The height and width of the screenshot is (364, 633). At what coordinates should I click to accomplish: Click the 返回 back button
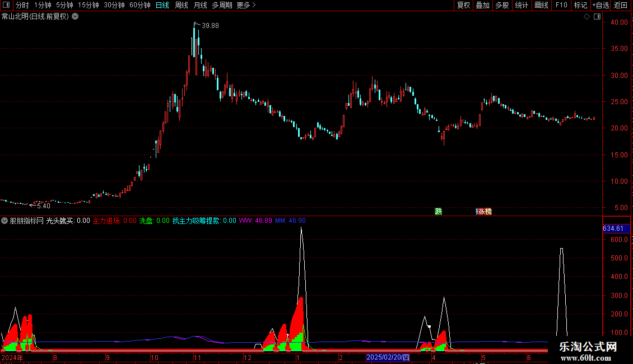pyautogui.click(x=621, y=5)
